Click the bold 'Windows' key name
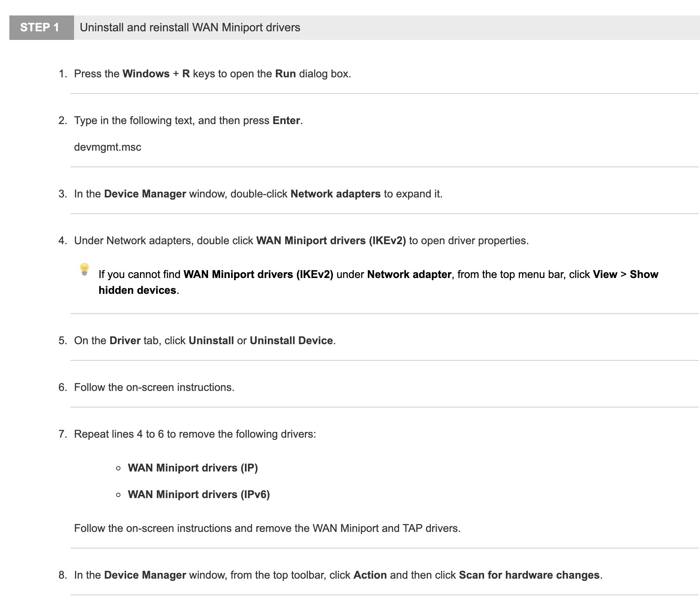 point(146,74)
